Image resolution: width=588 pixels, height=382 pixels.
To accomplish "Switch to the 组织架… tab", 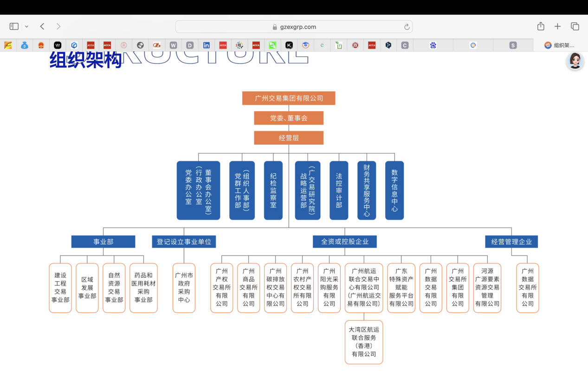I will click(560, 45).
